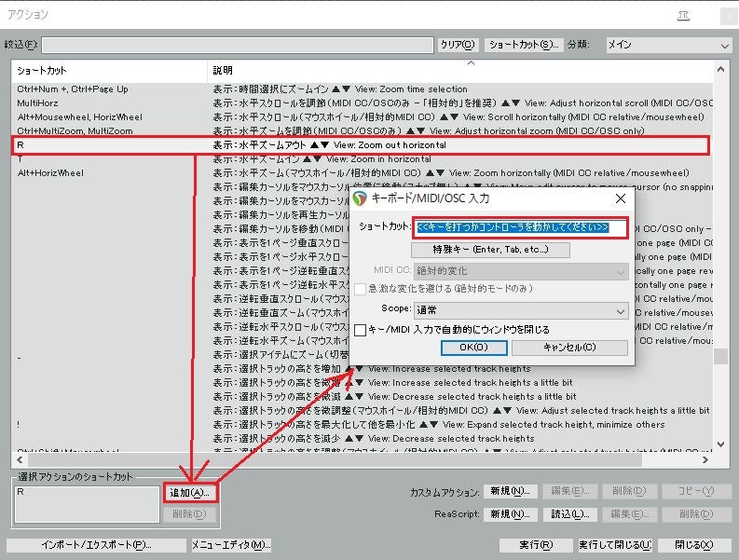Click the horizontal scrollbar left arrow
The image size is (739, 560).
[20, 459]
